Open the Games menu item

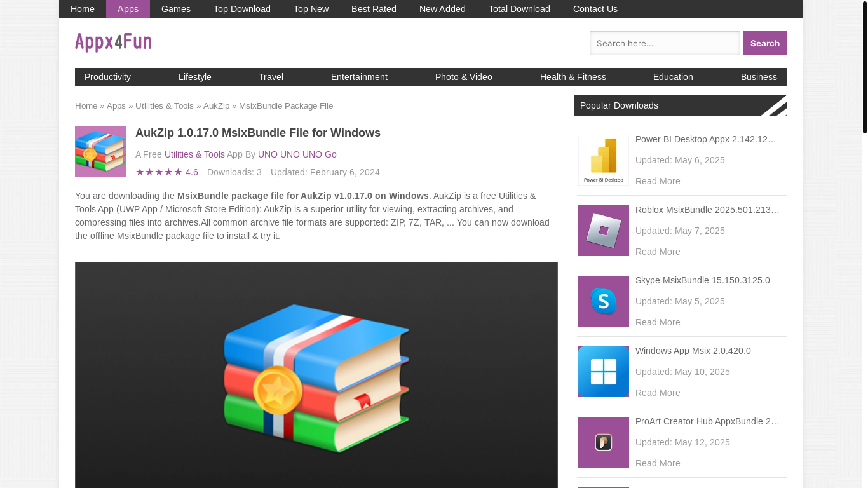[176, 9]
